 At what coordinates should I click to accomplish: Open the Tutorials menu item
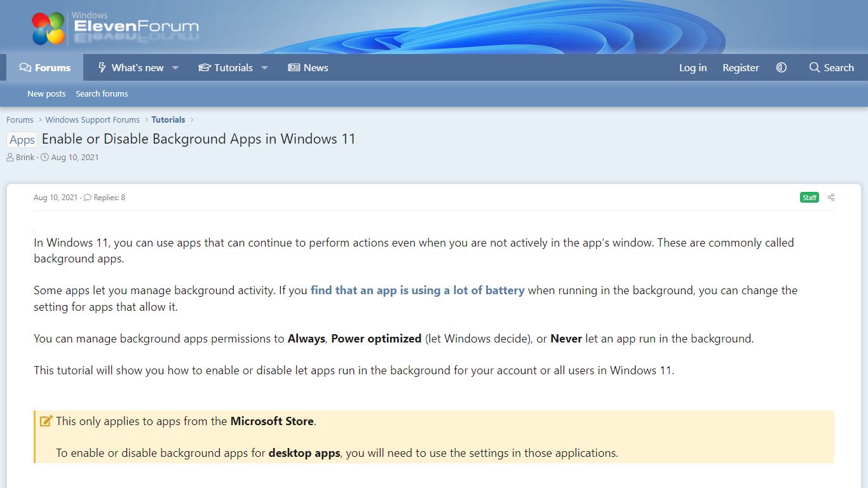225,67
